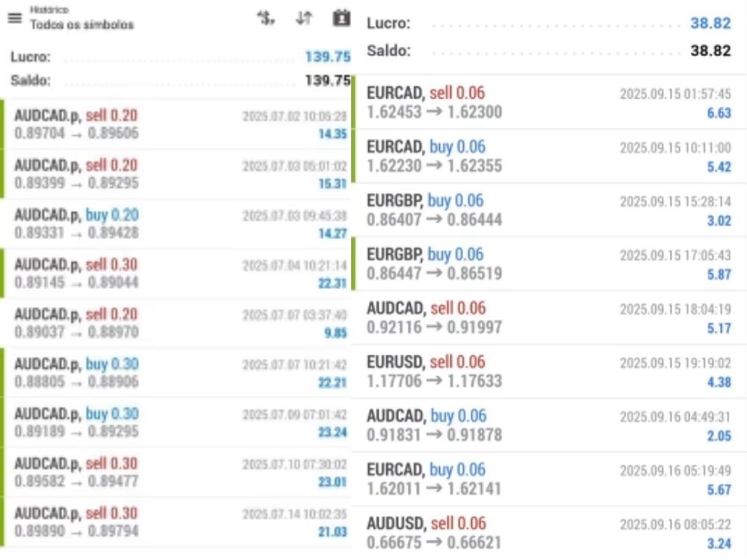Open the EURGBP buy trade with 3.02 profit

tap(549, 210)
